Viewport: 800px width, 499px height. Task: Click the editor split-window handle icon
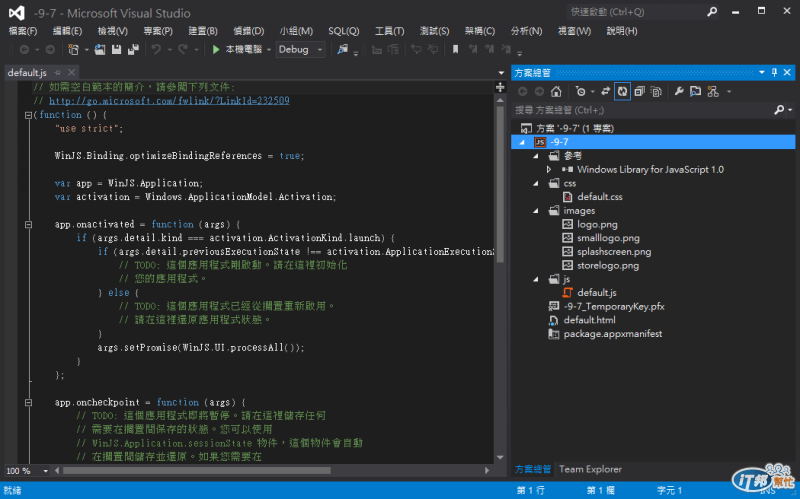[500, 87]
